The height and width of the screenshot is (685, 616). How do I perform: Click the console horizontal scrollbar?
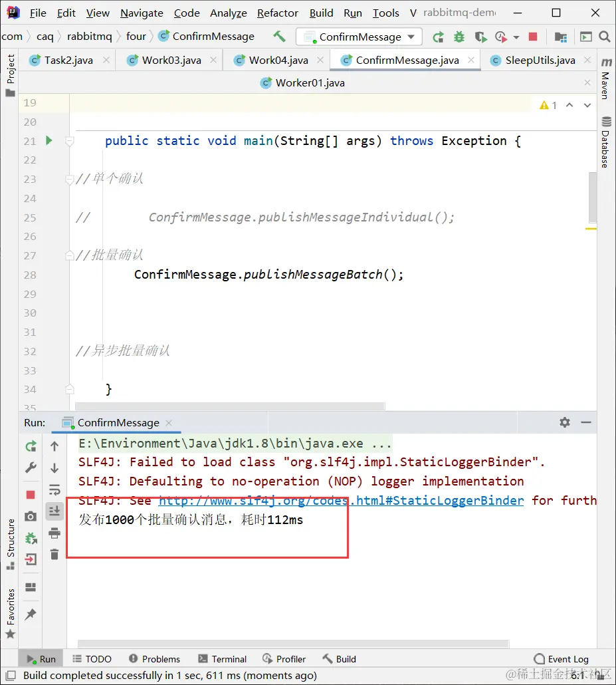pos(293,644)
